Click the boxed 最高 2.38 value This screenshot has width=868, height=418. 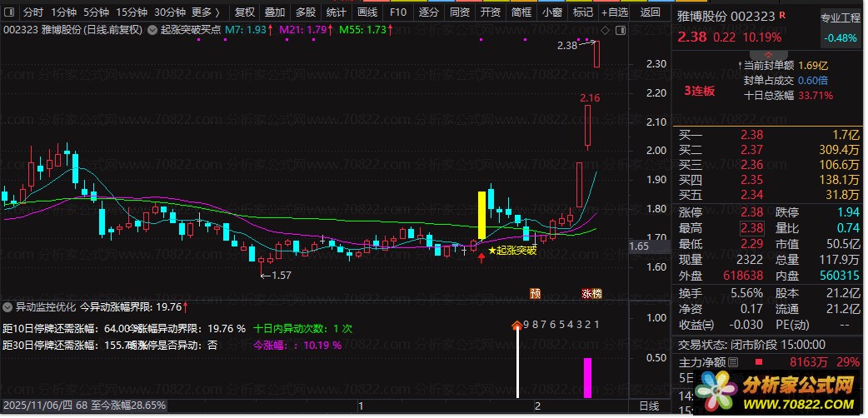[x=751, y=227]
